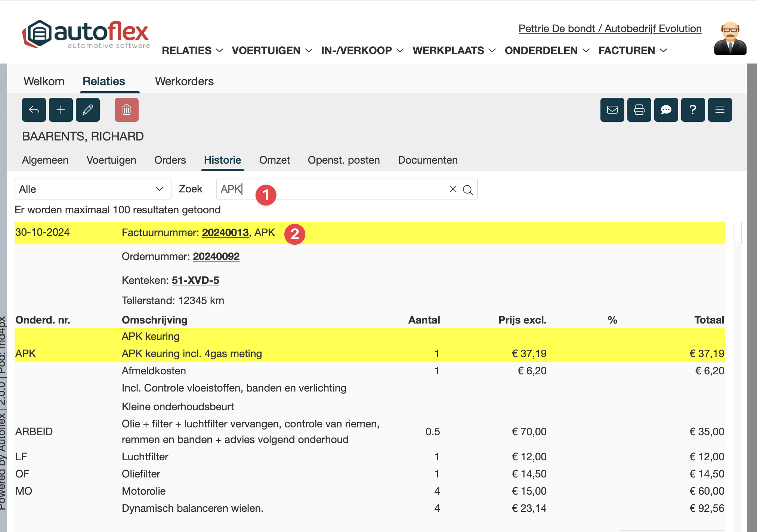Viewport: 757px width, 532px height.
Task: Click the back arrow toolbar icon
Action: [x=34, y=110]
